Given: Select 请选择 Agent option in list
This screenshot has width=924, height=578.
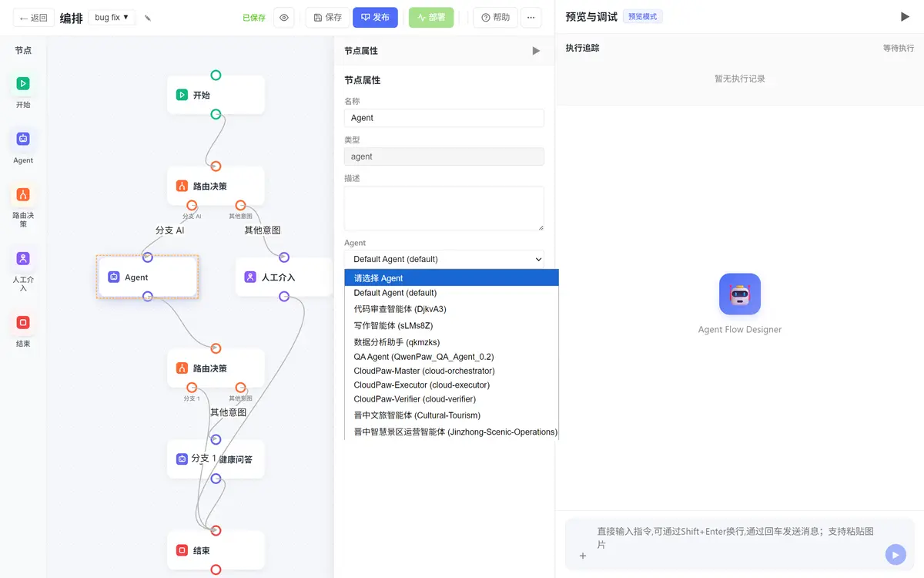Looking at the screenshot, I should [x=451, y=278].
